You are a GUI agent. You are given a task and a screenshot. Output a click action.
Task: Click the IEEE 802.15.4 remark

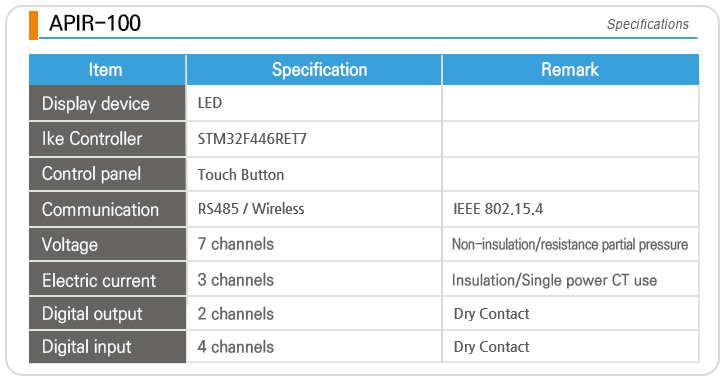[498, 209]
